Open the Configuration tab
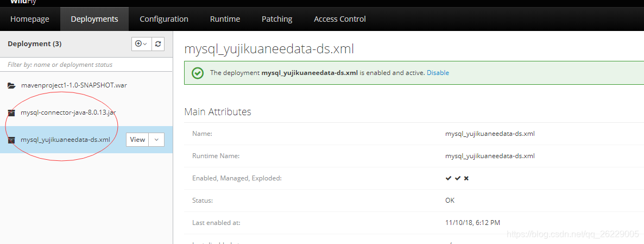Screen dimensions: 644x244 tap(164, 19)
